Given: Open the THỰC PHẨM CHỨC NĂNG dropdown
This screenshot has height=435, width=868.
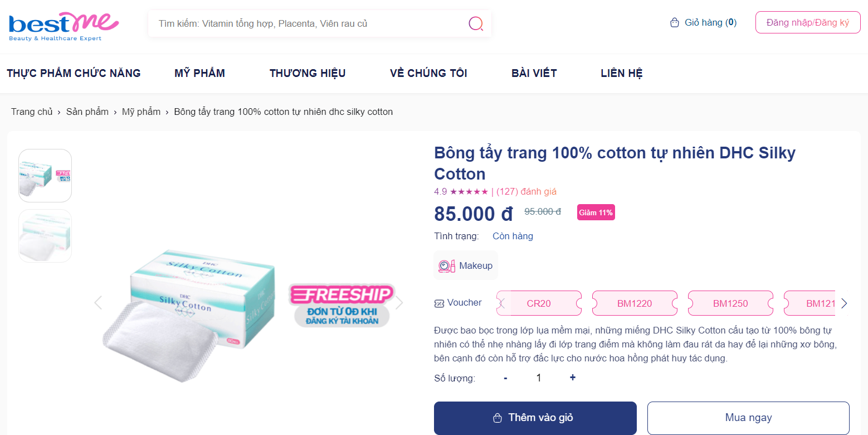Looking at the screenshot, I should click(x=74, y=73).
